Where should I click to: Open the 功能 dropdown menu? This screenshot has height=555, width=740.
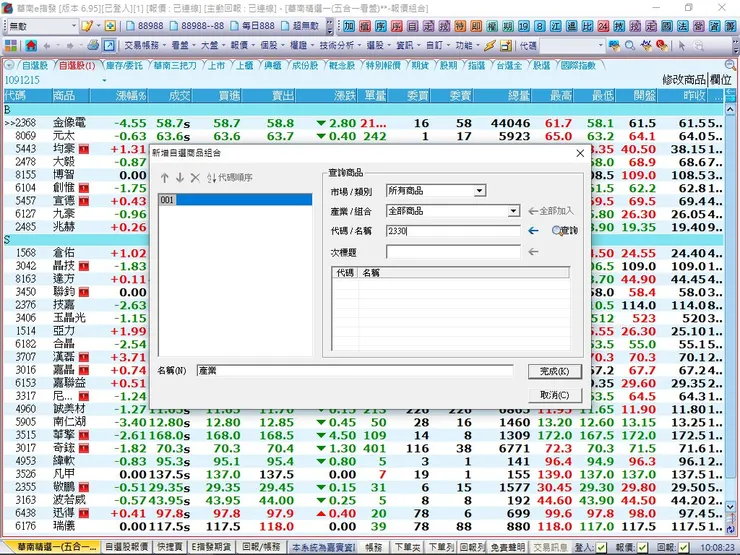(x=467, y=46)
